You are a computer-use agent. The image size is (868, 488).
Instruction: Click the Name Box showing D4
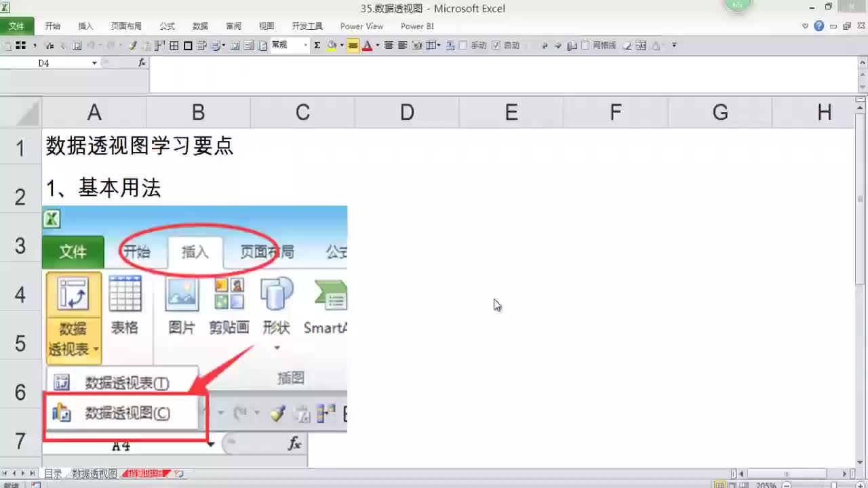coord(44,62)
